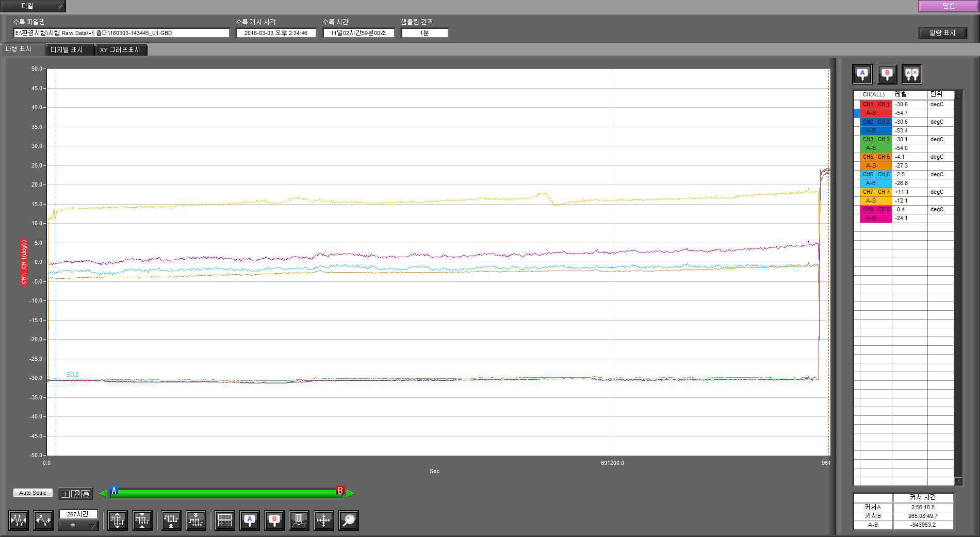Click the CH3 green color cell

[x=876, y=139]
